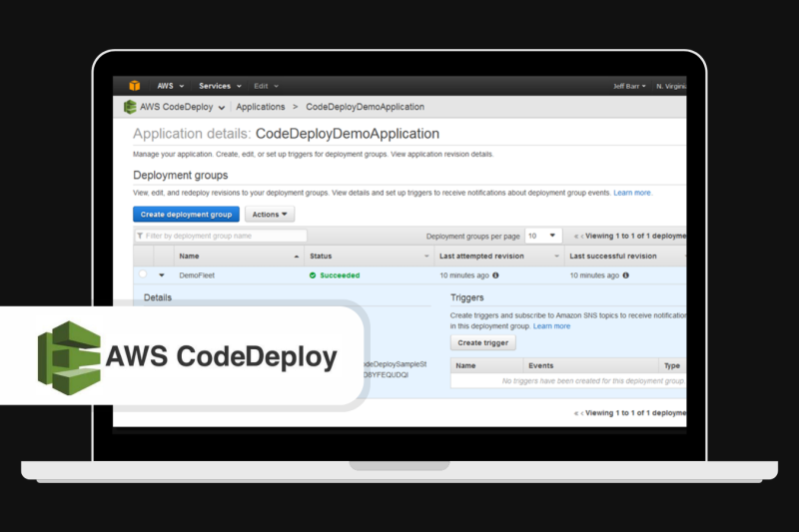
Task: Click the Create trigger button
Action: [483, 342]
